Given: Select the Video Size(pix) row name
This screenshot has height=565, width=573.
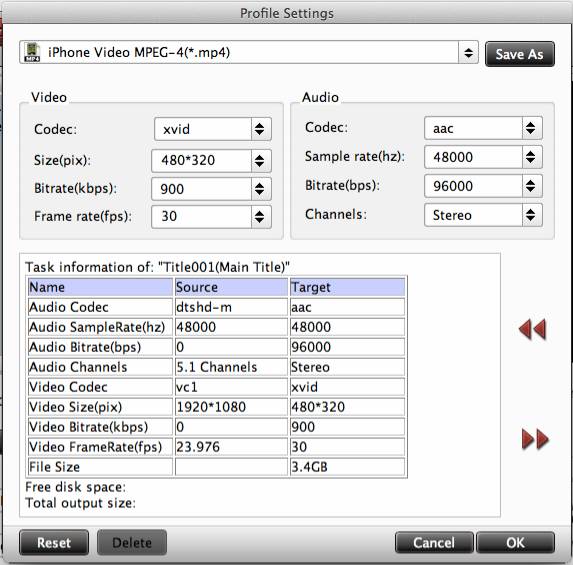Looking at the screenshot, I should (x=100, y=407).
